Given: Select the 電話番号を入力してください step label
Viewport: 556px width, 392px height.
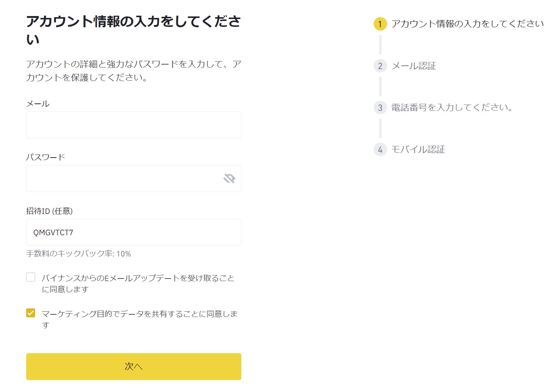Looking at the screenshot, I should pyautogui.click(x=452, y=108).
